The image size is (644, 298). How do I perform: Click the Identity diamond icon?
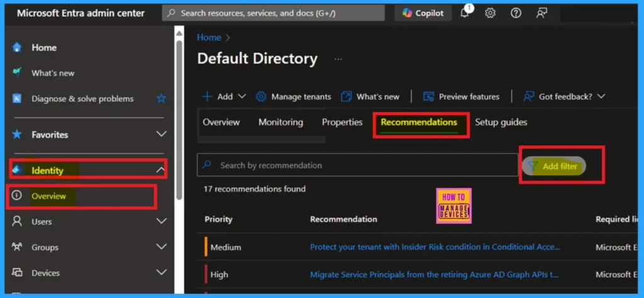point(17,170)
